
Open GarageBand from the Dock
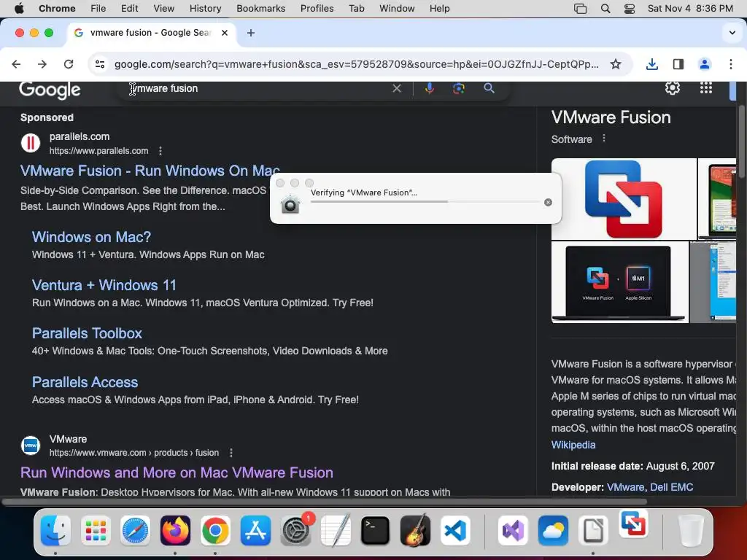coord(415,531)
